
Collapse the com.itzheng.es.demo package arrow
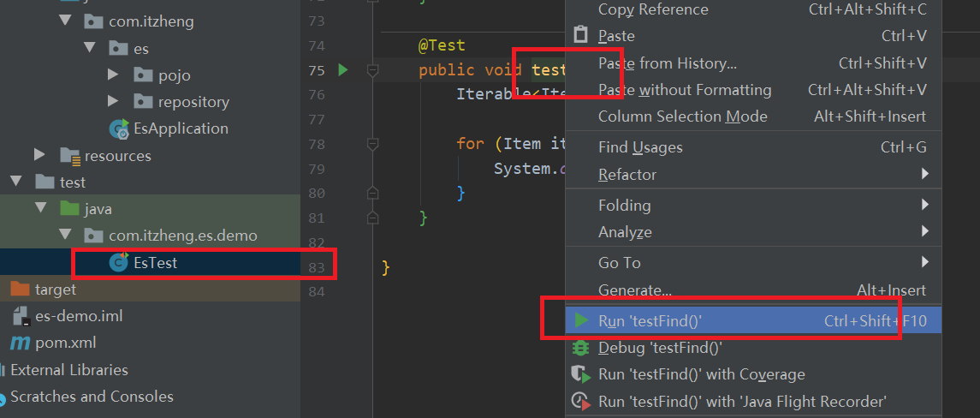(x=65, y=236)
